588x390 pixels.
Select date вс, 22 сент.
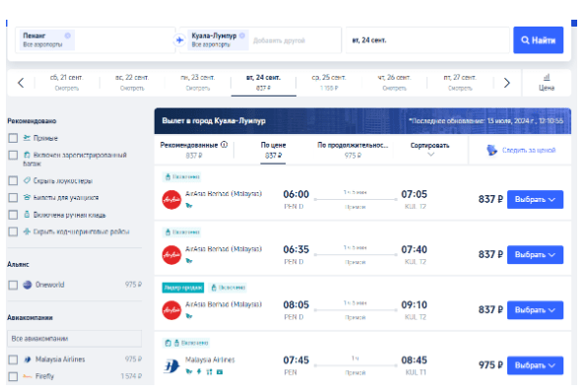tap(132, 83)
